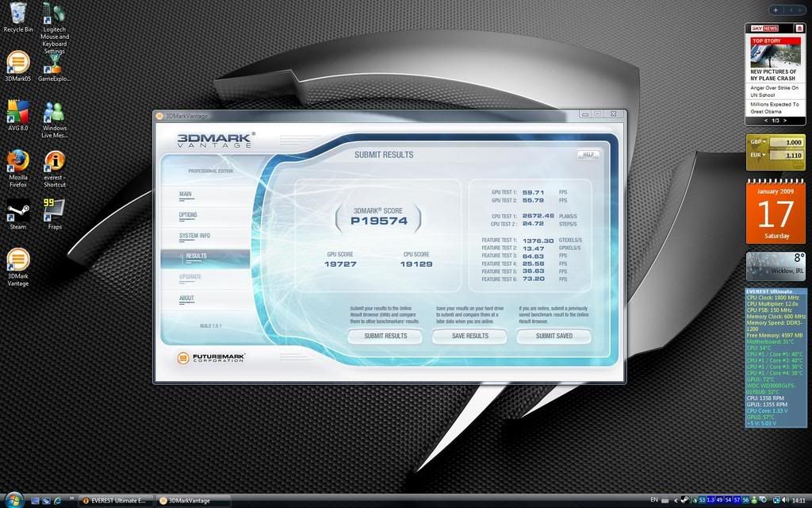Viewport: 812px width, 508px height.
Task: Click the CPU score value 19129
Action: pos(416,264)
